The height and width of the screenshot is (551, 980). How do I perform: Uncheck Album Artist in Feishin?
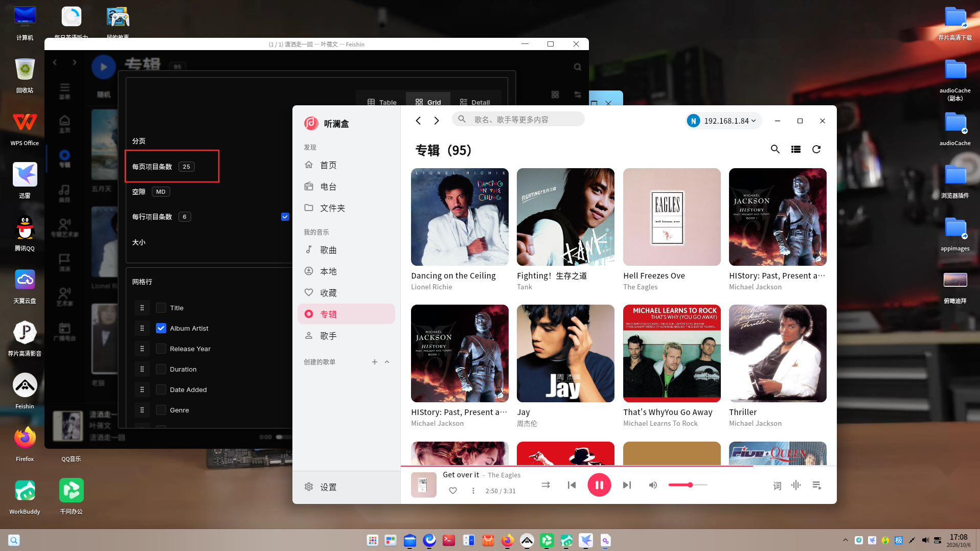click(x=161, y=328)
